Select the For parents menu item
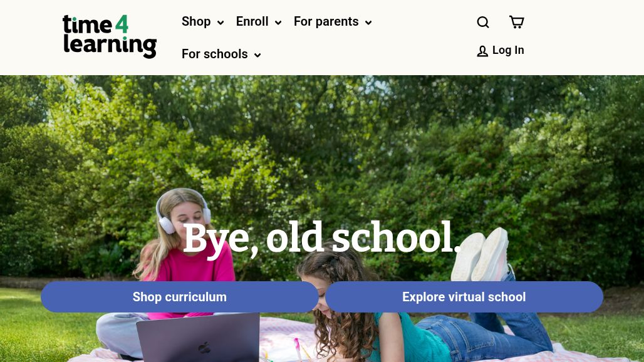Viewport: 644px width, 362px height. pyautogui.click(x=326, y=21)
